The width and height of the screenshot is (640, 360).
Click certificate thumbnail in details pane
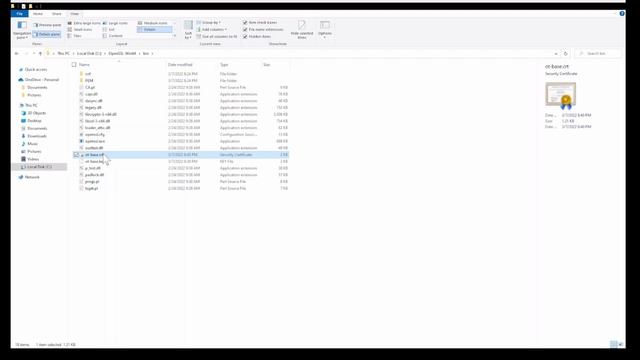click(x=560, y=96)
